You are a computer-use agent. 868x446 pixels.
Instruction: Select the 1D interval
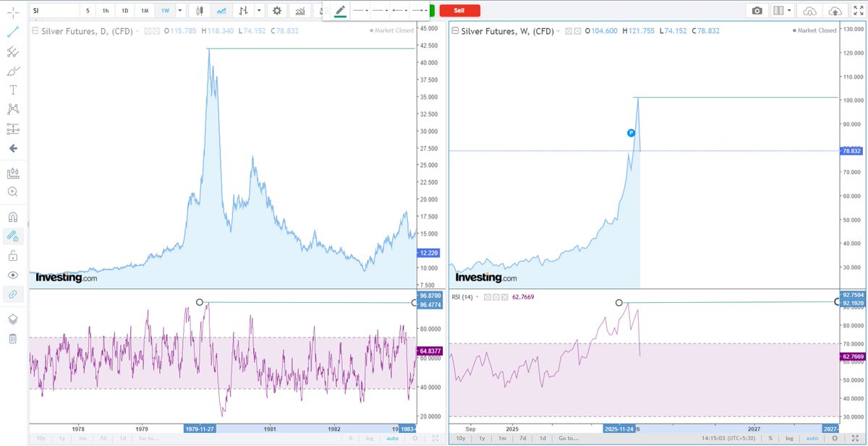124,11
